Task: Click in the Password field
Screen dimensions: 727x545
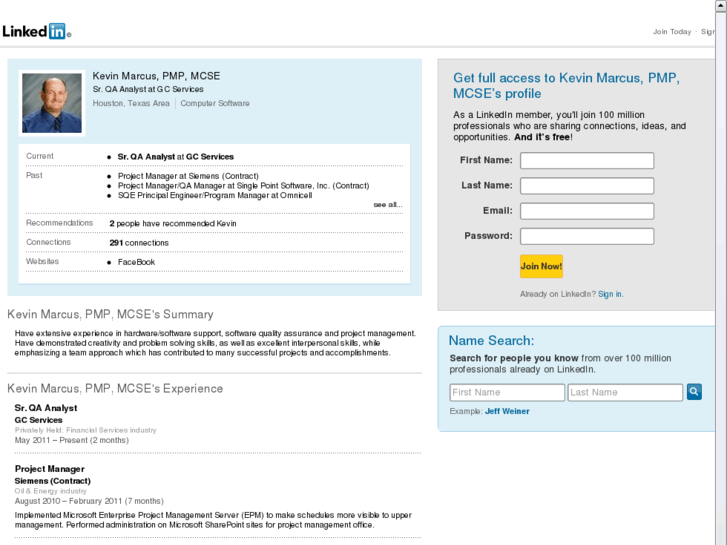Action: 587,236
